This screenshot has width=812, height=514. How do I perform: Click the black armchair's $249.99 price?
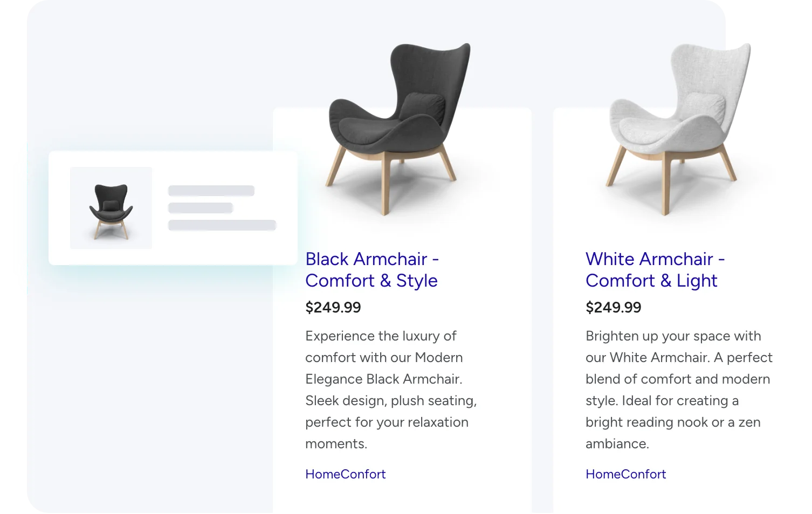click(333, 308)
